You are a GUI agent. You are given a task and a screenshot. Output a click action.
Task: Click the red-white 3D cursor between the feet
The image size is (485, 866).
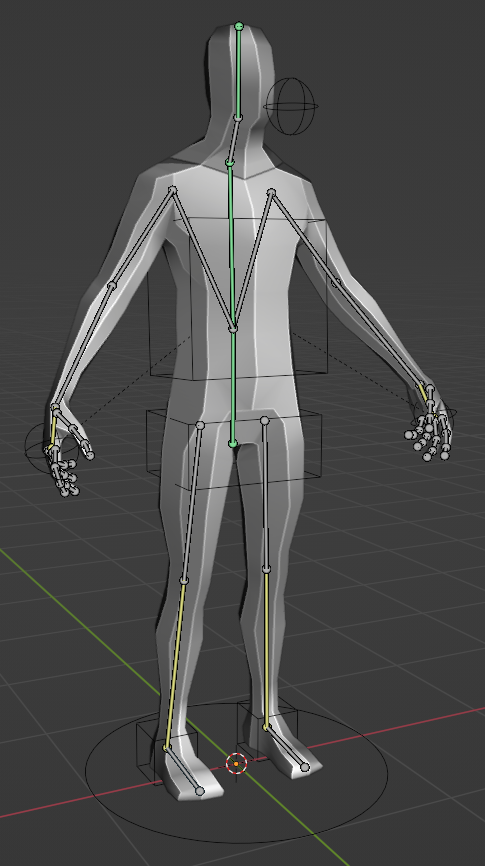click(236, 764)
